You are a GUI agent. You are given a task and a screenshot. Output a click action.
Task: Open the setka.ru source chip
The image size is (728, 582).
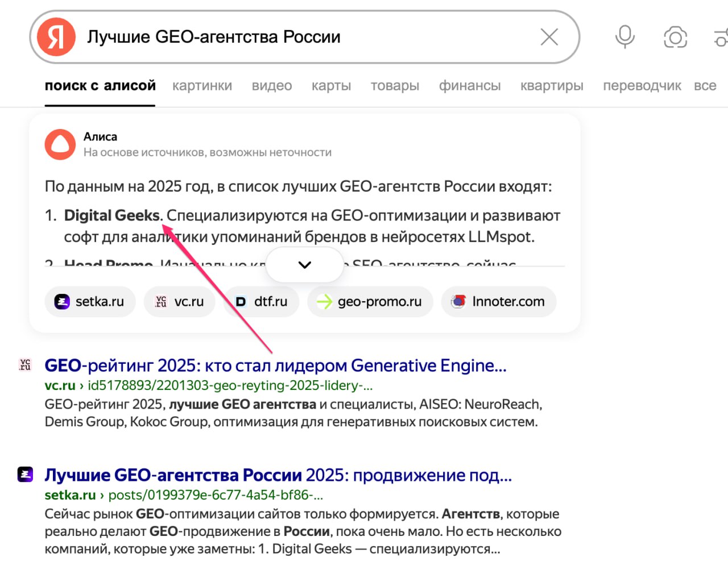[90, 302]
